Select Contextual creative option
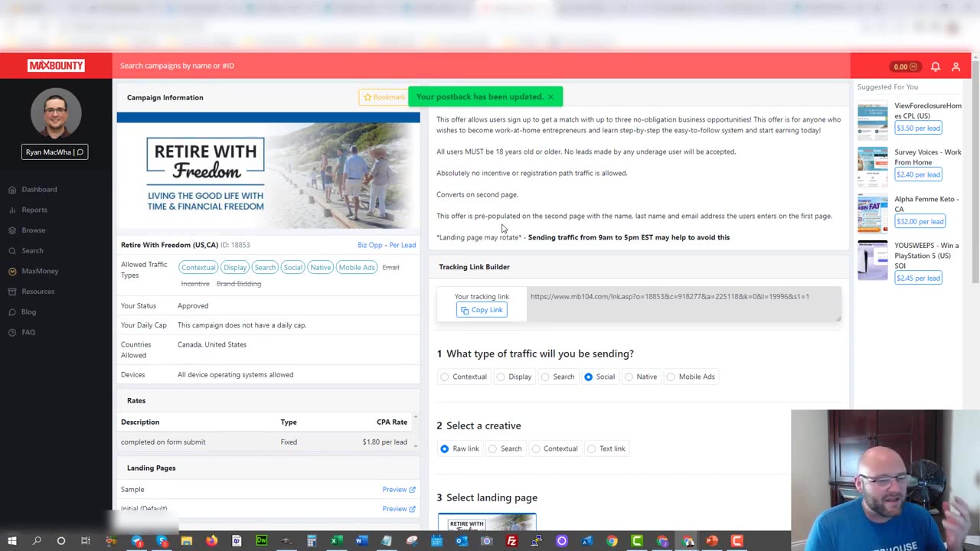 pyautogui.click(x=536, y=448)
